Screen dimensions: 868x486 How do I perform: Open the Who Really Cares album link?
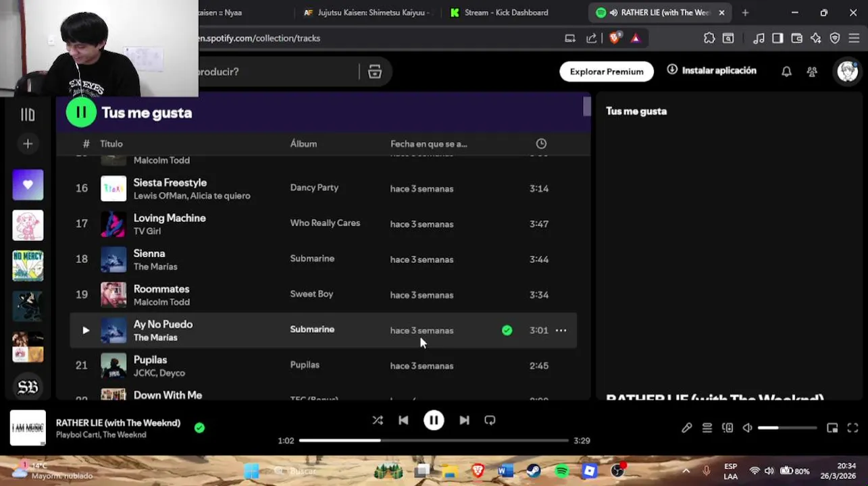point(325,223)
